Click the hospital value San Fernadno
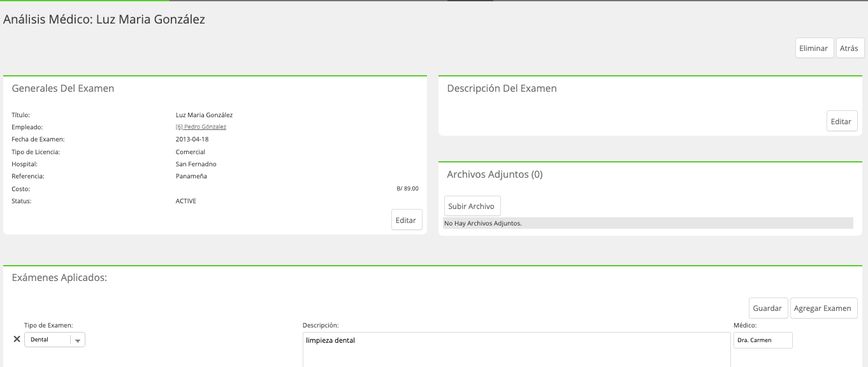 (196, 164)
